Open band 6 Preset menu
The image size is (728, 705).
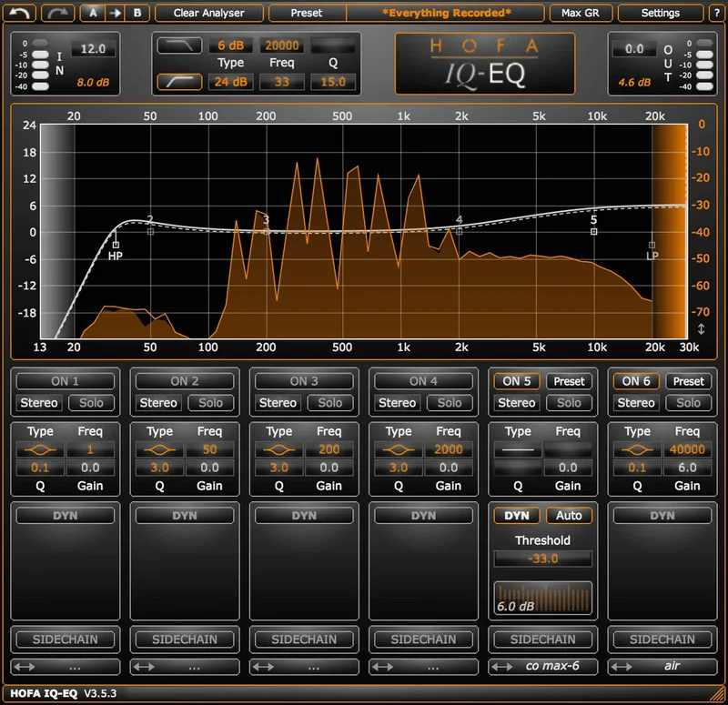coord(689,381)
